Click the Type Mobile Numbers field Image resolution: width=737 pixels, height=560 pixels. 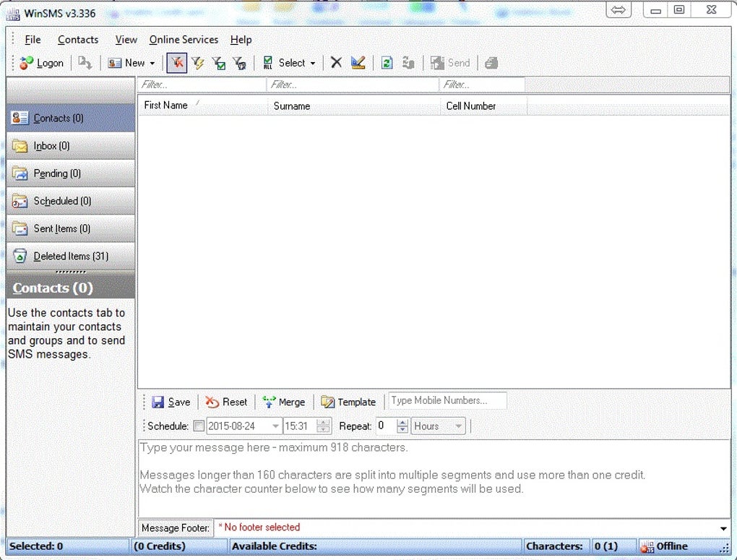pos(447,400)
